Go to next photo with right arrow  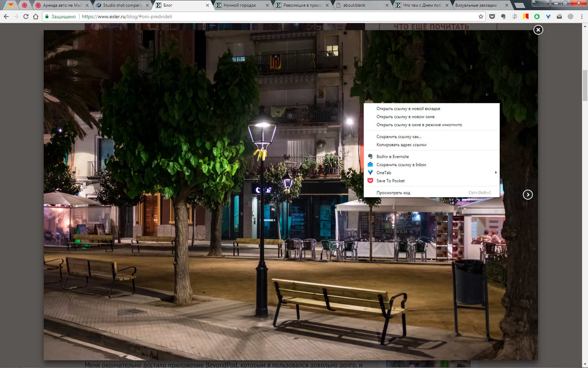tap(527, 195)
